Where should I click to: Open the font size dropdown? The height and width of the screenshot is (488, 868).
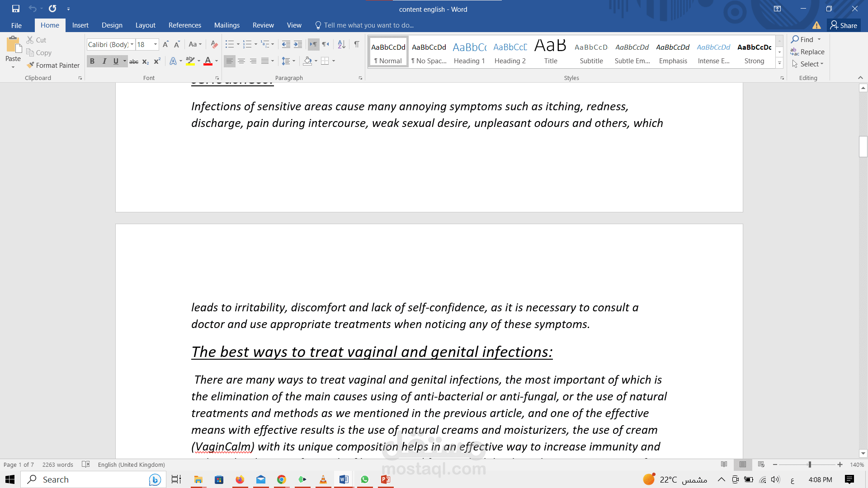(x=156, y=44)
